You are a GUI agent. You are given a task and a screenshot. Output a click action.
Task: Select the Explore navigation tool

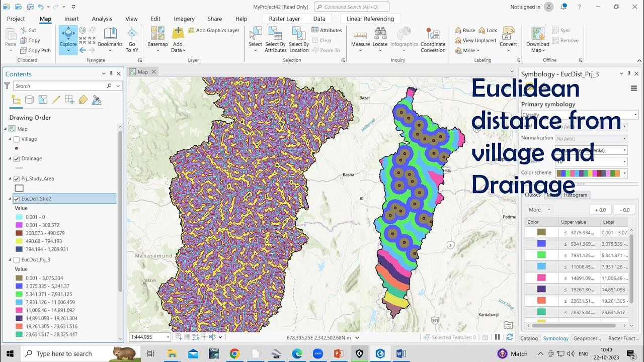coord(68,40)
